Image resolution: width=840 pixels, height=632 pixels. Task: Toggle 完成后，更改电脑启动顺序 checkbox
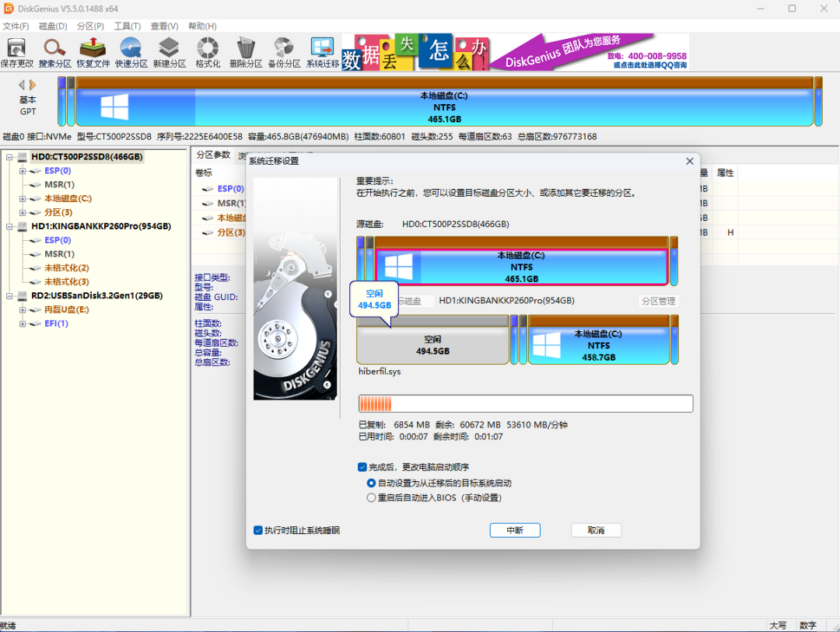pos(362,467)
